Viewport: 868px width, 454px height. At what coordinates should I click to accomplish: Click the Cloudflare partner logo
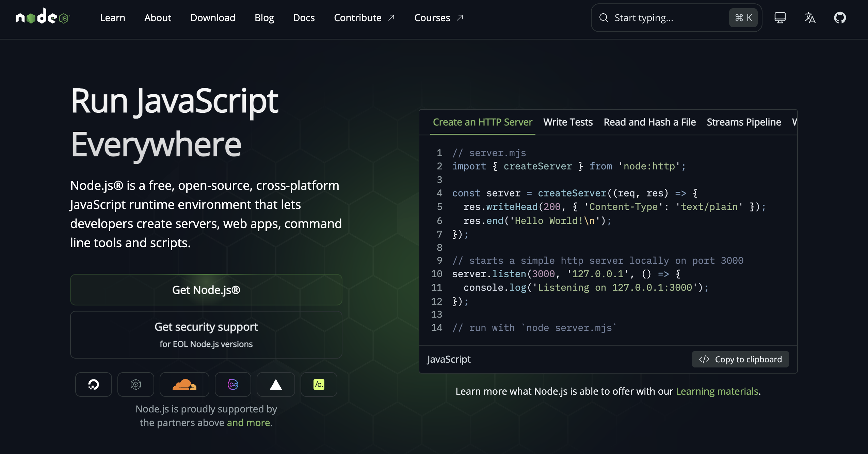(x=184, y=384)
